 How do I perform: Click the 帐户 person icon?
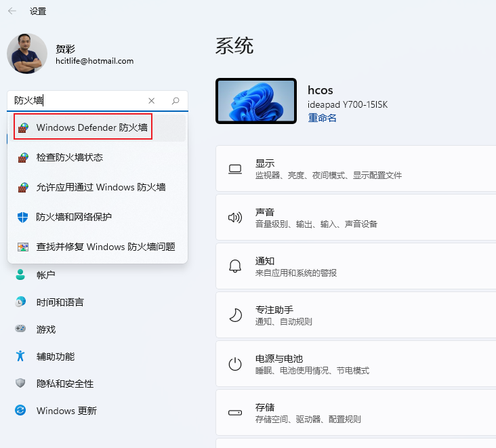tap(20, 274)
